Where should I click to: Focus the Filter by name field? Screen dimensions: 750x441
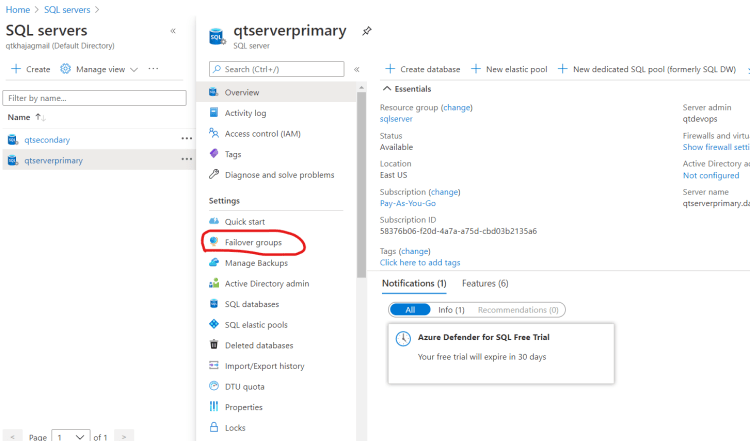coord(94,98)
